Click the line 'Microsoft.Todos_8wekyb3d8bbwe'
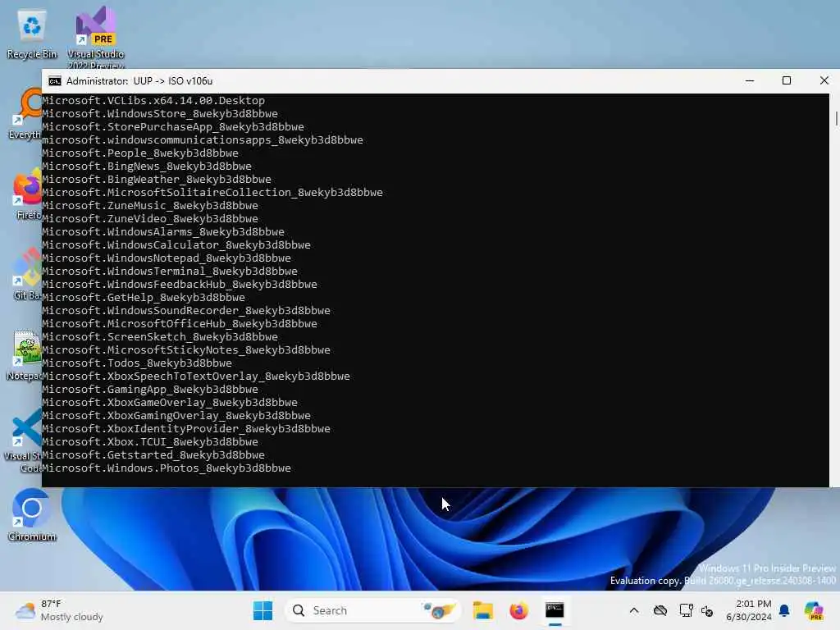Viewport: 840px width, 630px height. (x=137, y=363)
